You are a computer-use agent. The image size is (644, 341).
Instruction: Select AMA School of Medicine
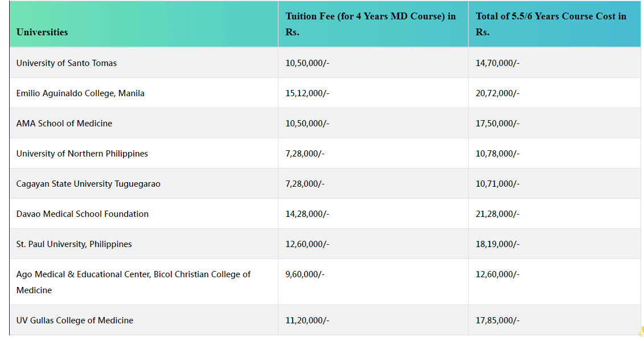tap(64, 124)
